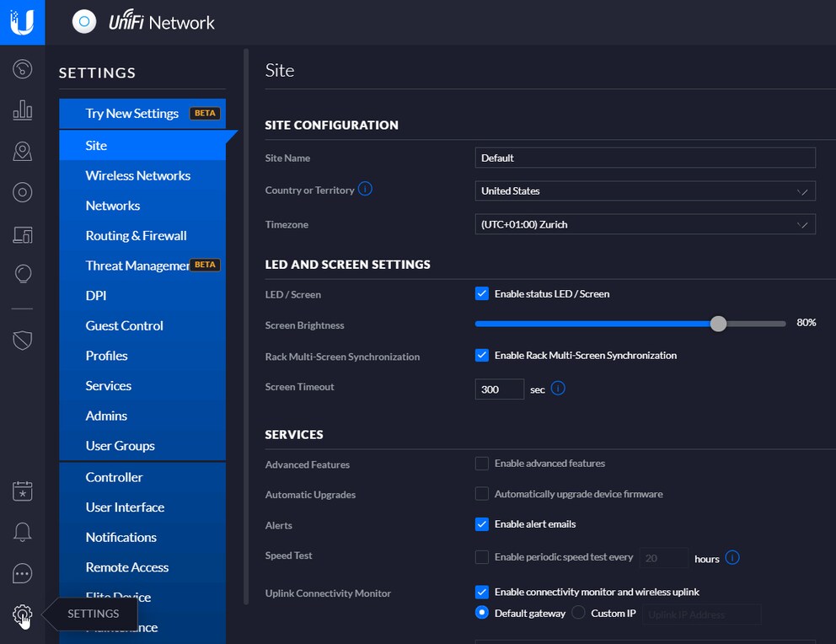The height and width of the screenshot is (644, 836).
Task: Open User Groups settings
Action: pos(142,446)
